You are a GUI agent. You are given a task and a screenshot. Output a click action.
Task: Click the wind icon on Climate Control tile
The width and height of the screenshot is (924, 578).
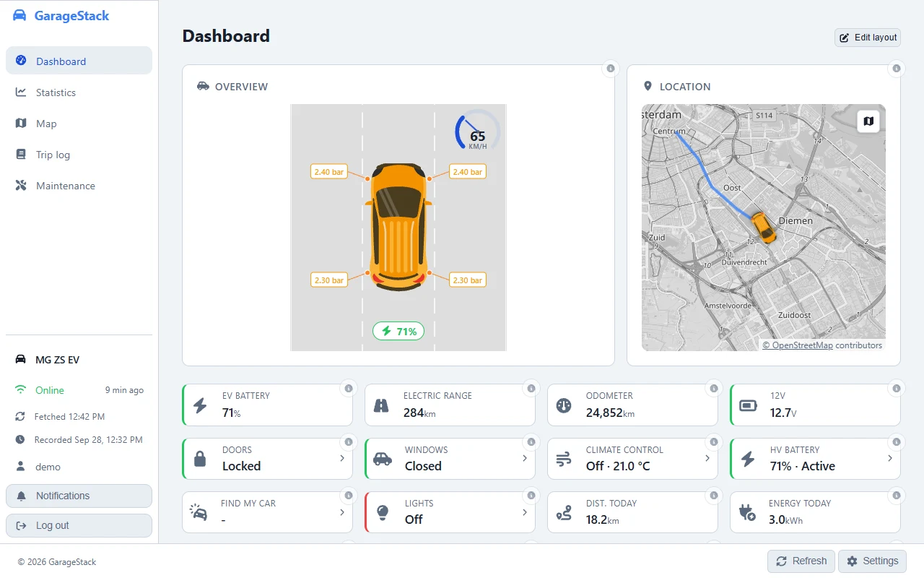tap(564, 459)
